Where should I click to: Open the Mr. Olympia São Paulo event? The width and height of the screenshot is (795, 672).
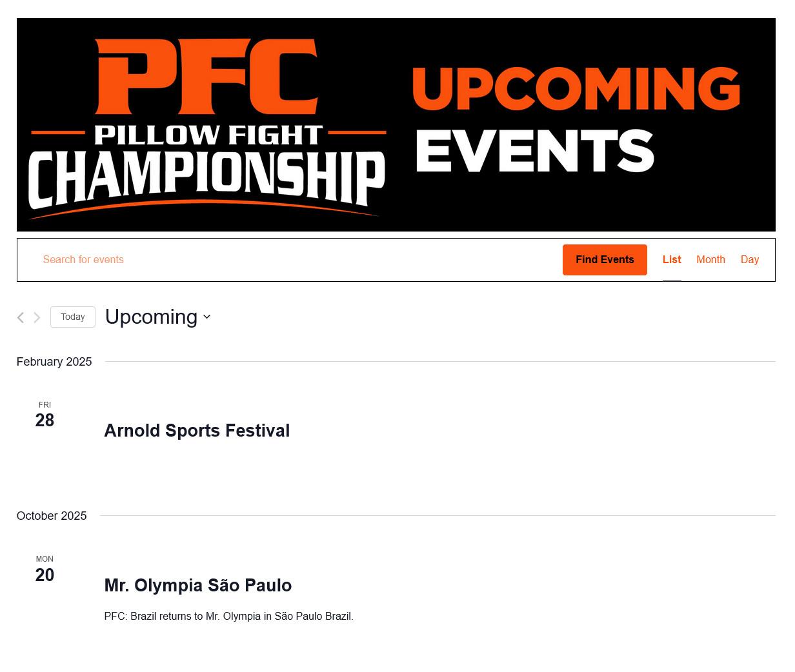pyautogui.click(x=198, y=585)
